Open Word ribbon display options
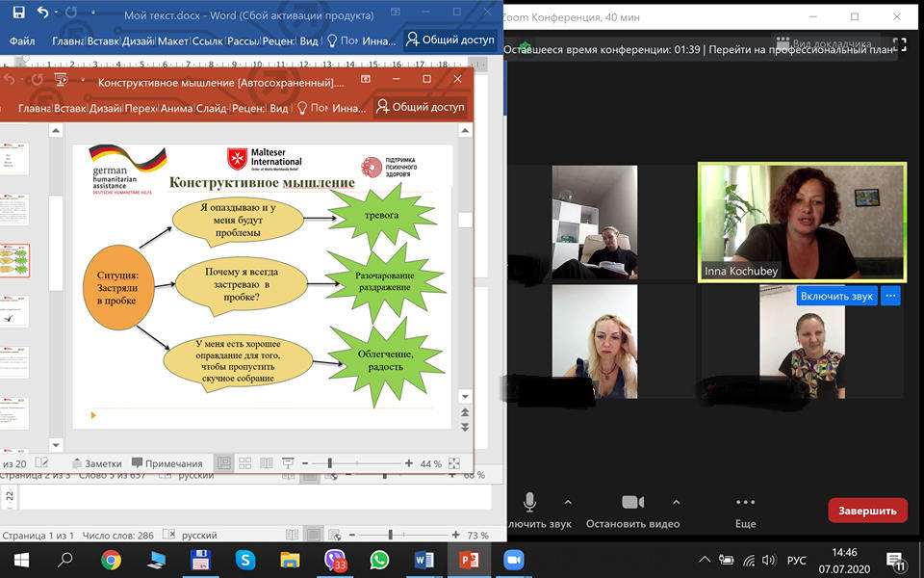 pyautogui.click(x=396, y=12)
